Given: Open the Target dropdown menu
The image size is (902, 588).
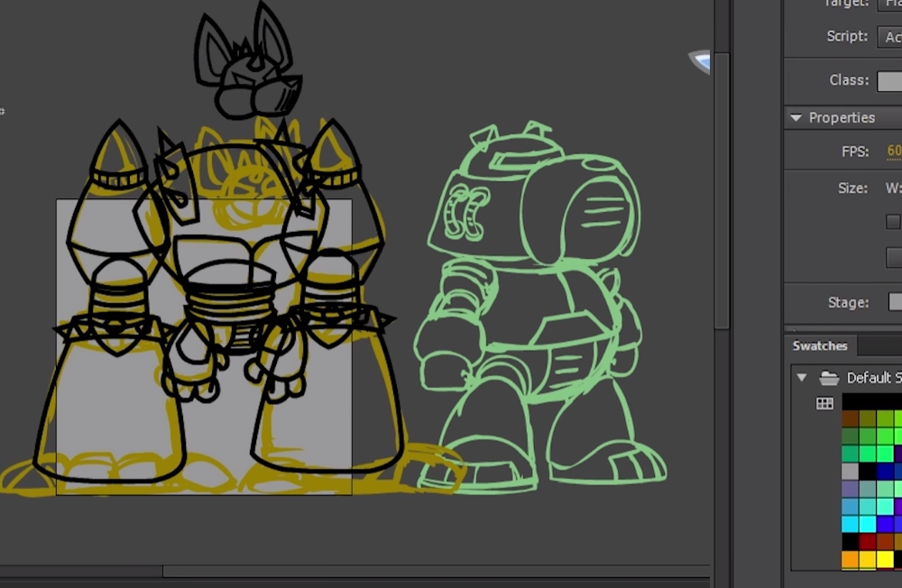Looking at the screenshot, I should (x=895, y=4).
